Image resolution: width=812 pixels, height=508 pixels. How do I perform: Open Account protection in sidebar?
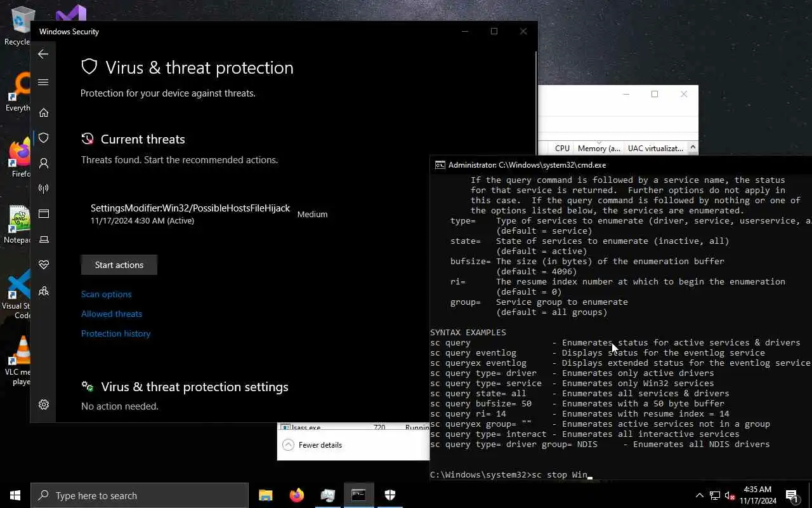coord(44,163)
